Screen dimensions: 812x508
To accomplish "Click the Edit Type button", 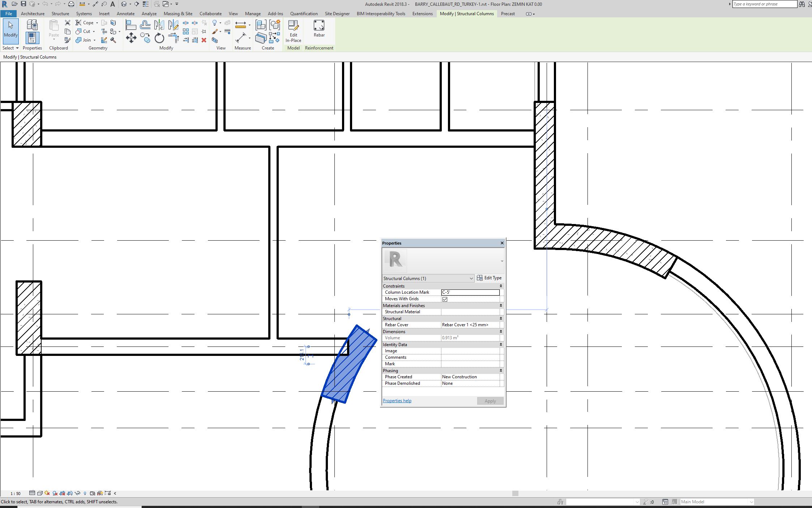I will (x=489, y=278).
